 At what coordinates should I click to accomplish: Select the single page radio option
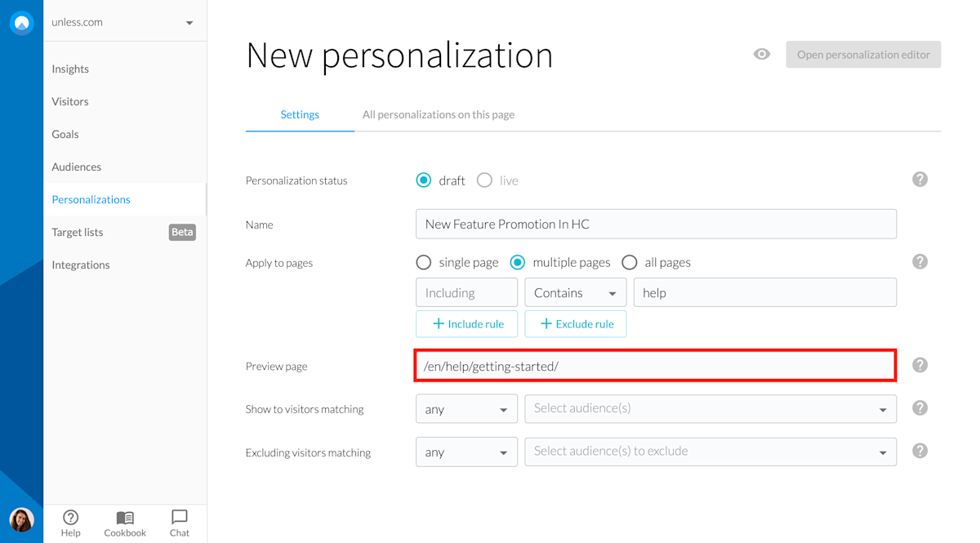tap(423, 263)
